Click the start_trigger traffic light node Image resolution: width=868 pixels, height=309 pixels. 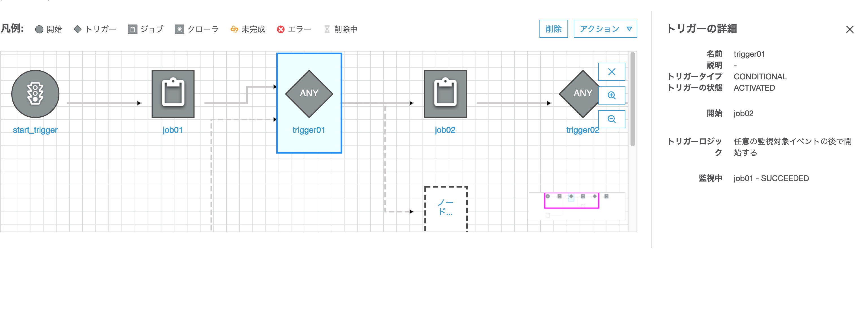tap(35, 94)
